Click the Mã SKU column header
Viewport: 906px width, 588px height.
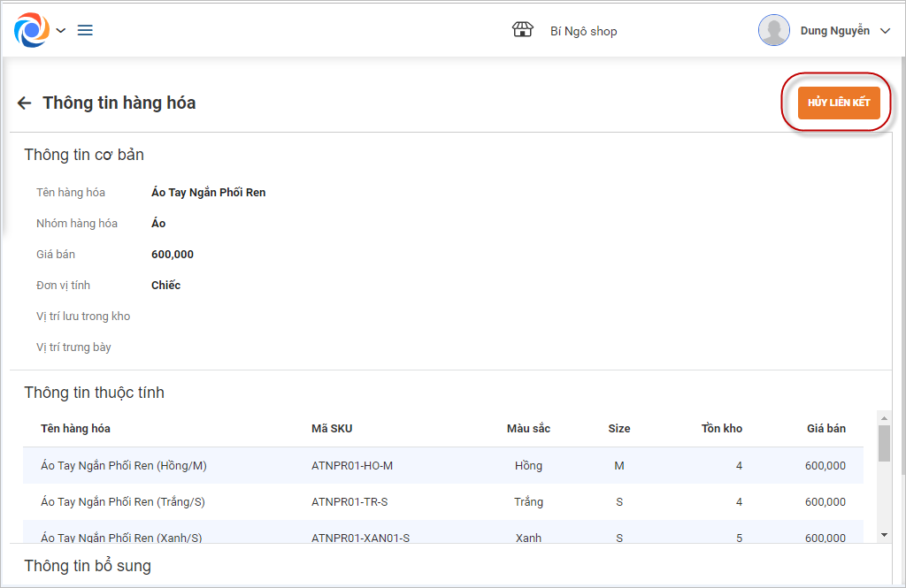click(x=332, y=429)
